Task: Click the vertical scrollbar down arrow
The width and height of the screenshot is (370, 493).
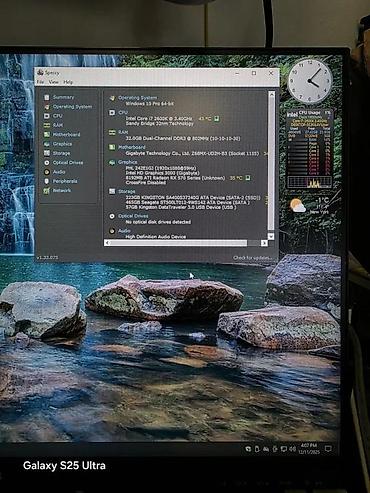Action: [271, 236]
